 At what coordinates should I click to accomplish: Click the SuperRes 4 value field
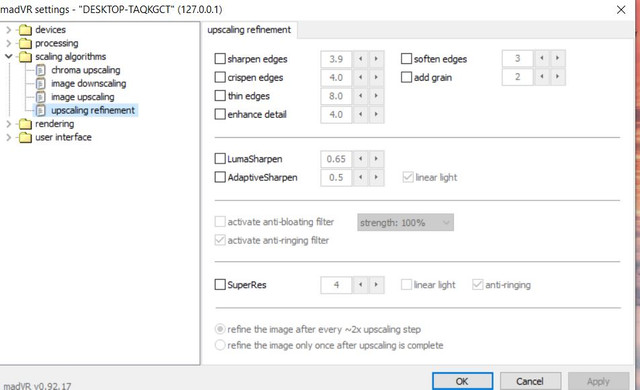(x=336, y=285)
